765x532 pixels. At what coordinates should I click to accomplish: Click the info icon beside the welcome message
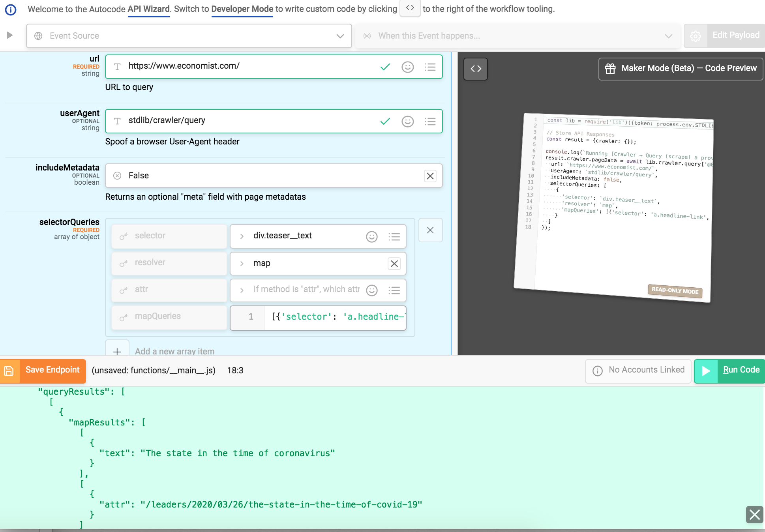10,9
